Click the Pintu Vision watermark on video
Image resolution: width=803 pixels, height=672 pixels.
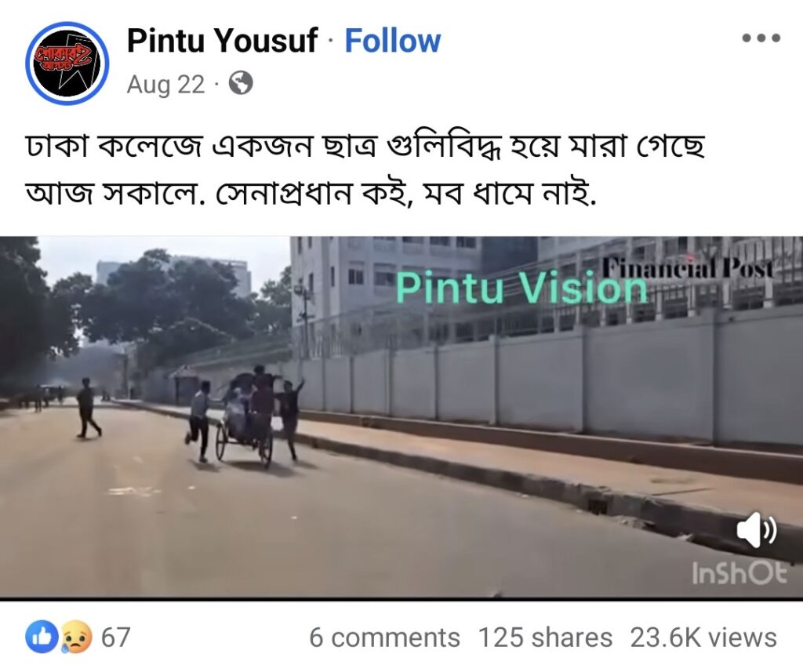click(521, 287)
